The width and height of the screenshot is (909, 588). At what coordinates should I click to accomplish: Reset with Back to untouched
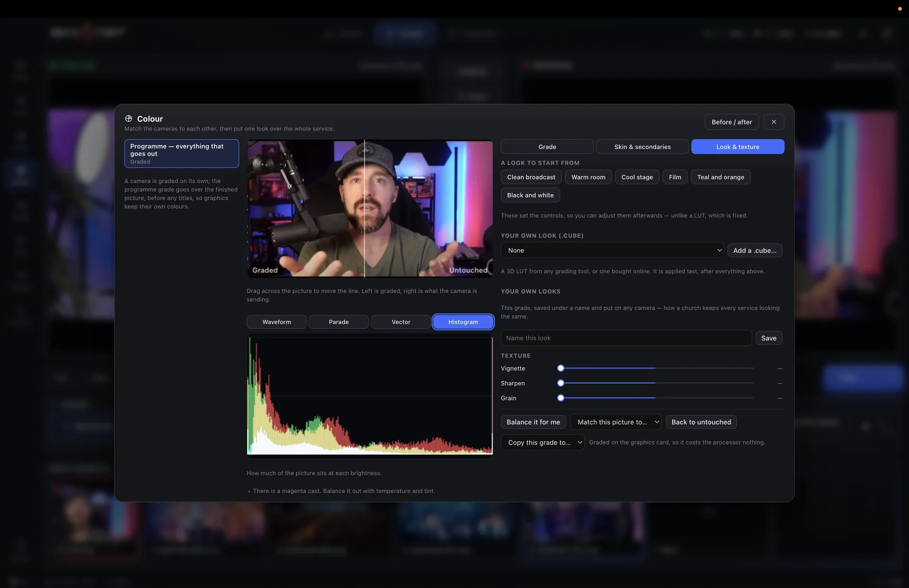701,422
